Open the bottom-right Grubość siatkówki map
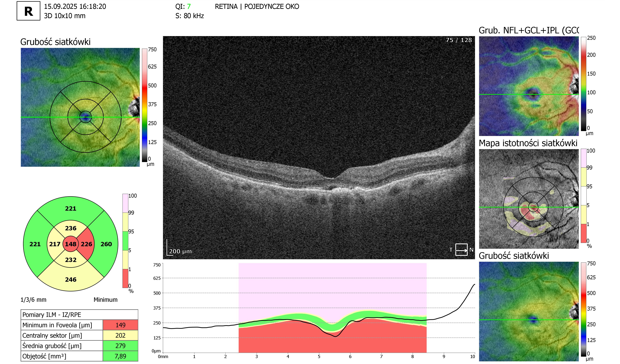 (529, 311)
